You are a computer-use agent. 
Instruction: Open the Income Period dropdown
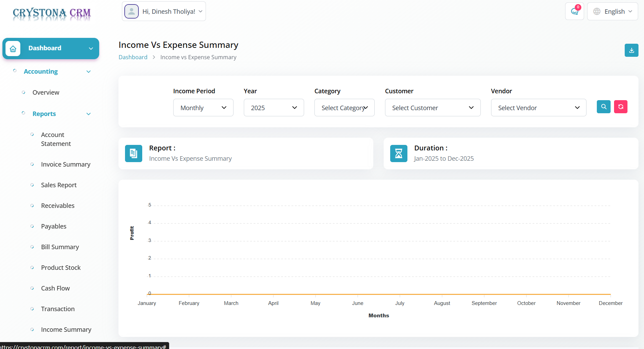point(203,108)
